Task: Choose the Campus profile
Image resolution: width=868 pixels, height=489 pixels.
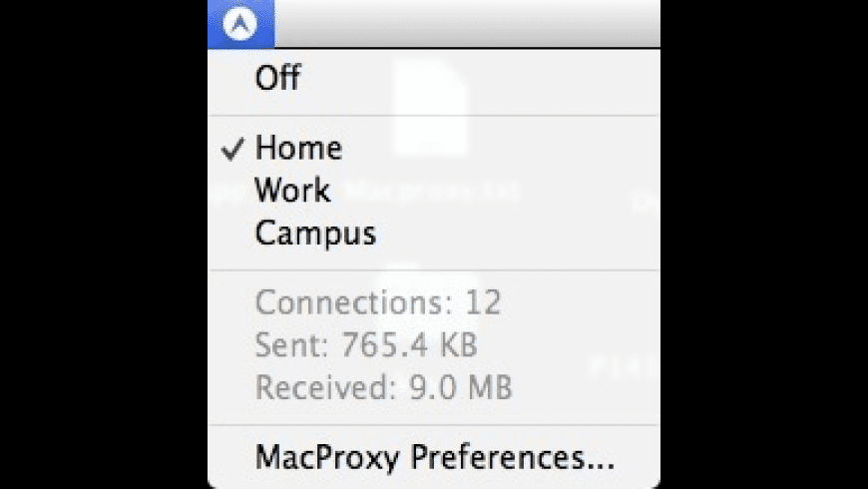Action: click(315, 234)
